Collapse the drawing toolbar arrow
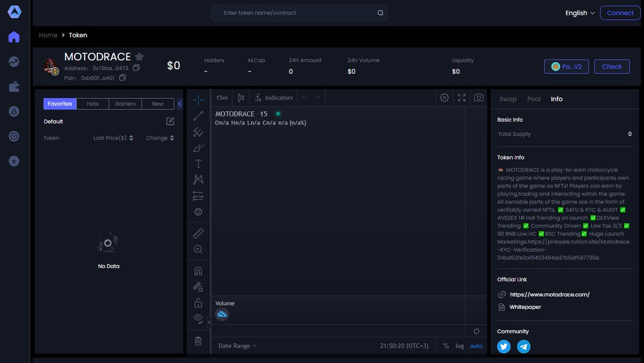 (209, 322)
